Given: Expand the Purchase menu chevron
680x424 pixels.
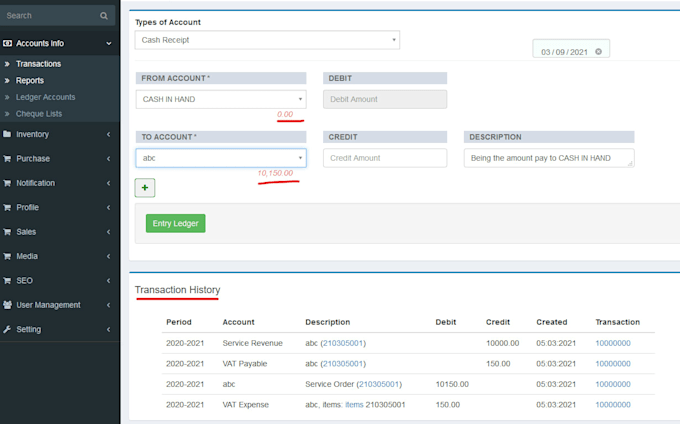Looking at the screenshot, I should pos(108,159).
